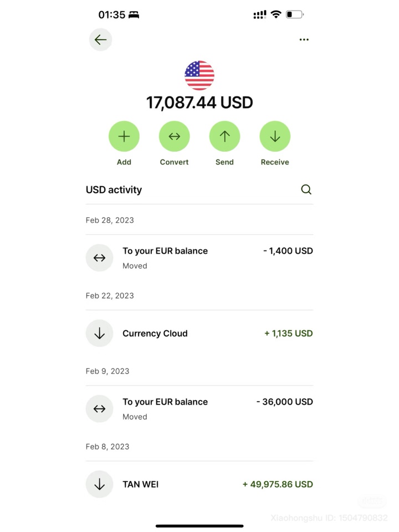The height and width of the screenshot is (532, 399).
Task: Tap the Convert label
Action: tap(175, 162)
